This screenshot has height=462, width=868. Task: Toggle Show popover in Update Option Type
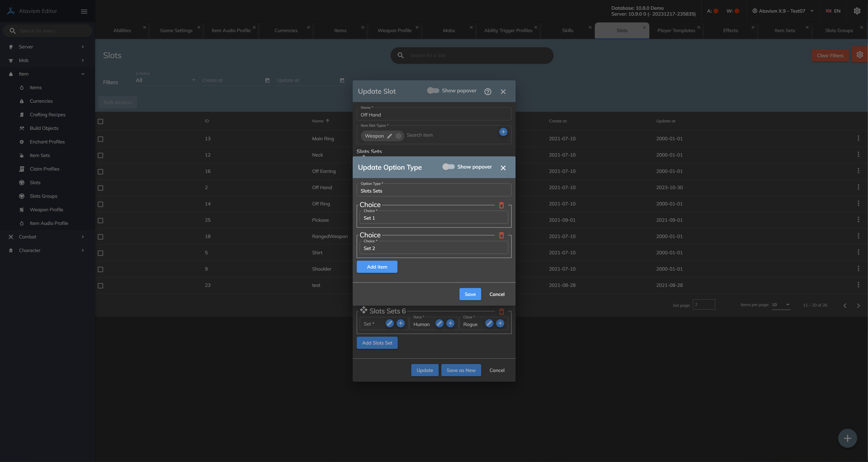point(448,167)
